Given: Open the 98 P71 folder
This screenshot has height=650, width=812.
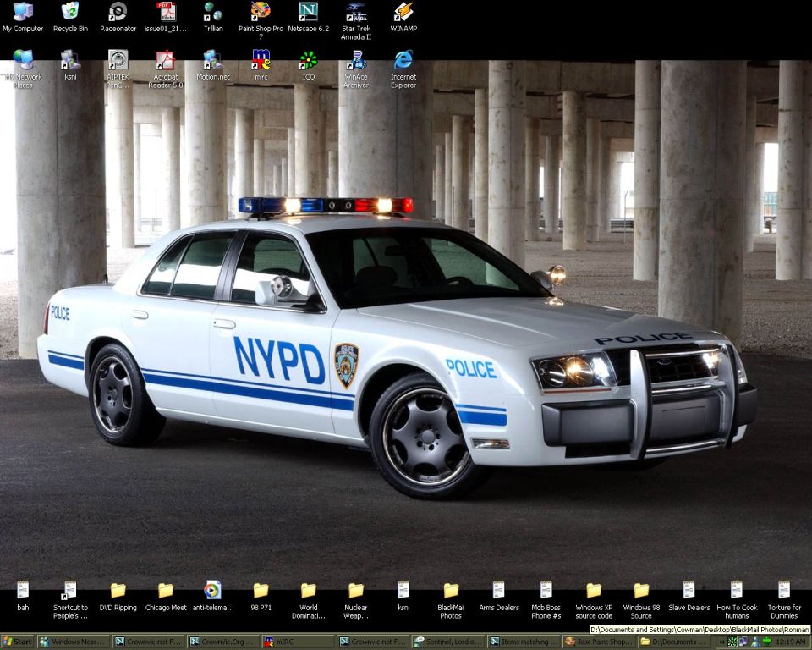Looking at the screenshot, I should click(x=261, y=596).
